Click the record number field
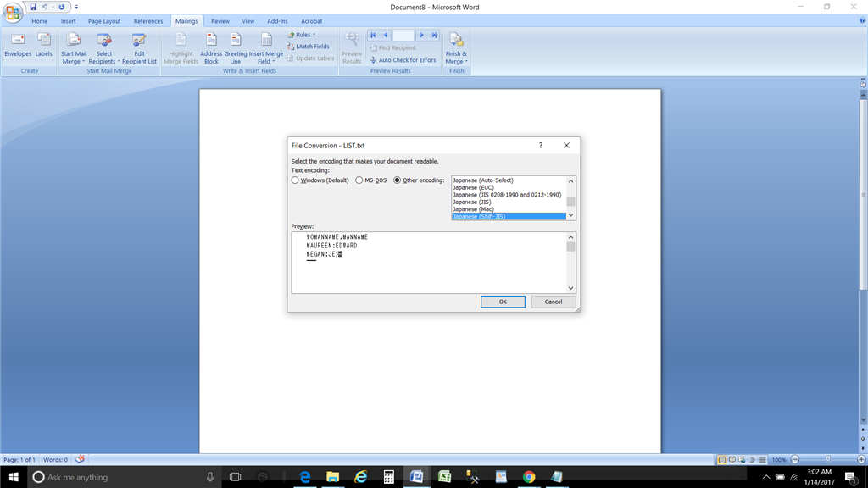This screenshot has width=868, height=488. coord(403,35)
